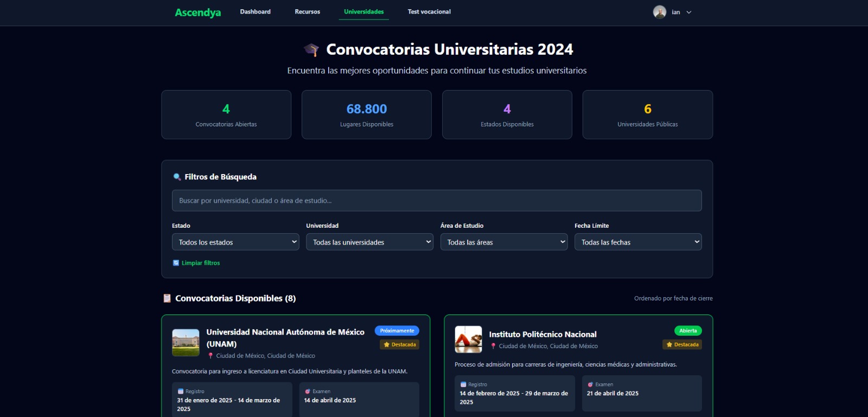
Task: Click the Abierta badge on the IPN card
Action: [x=688, y=331]
